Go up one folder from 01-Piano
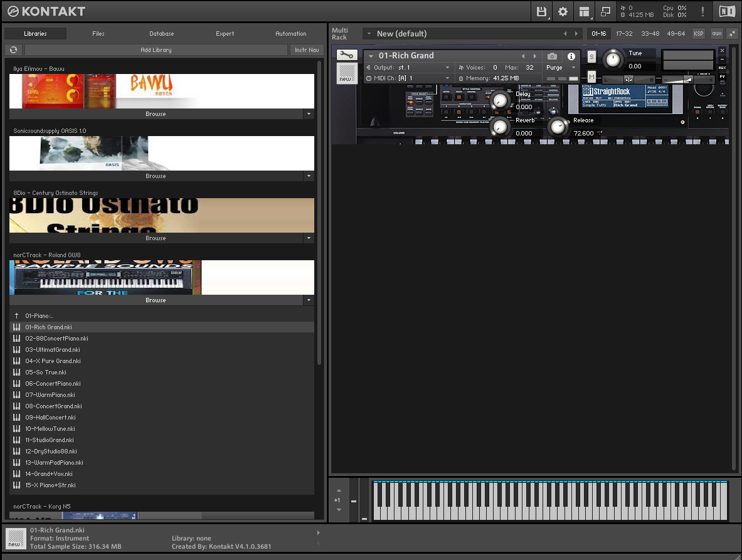The height and width of the screenshot is (560, 742). tap(16, 315)
